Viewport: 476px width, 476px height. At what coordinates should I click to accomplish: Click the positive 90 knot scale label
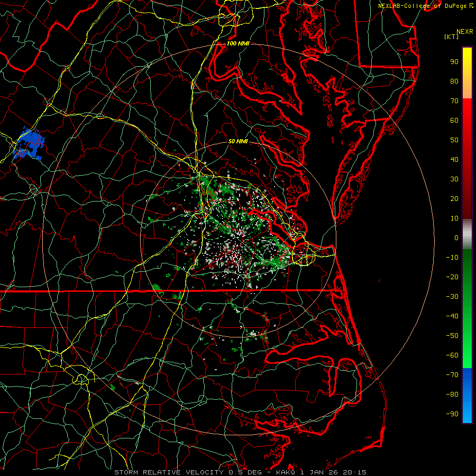[x=454, y=62]
